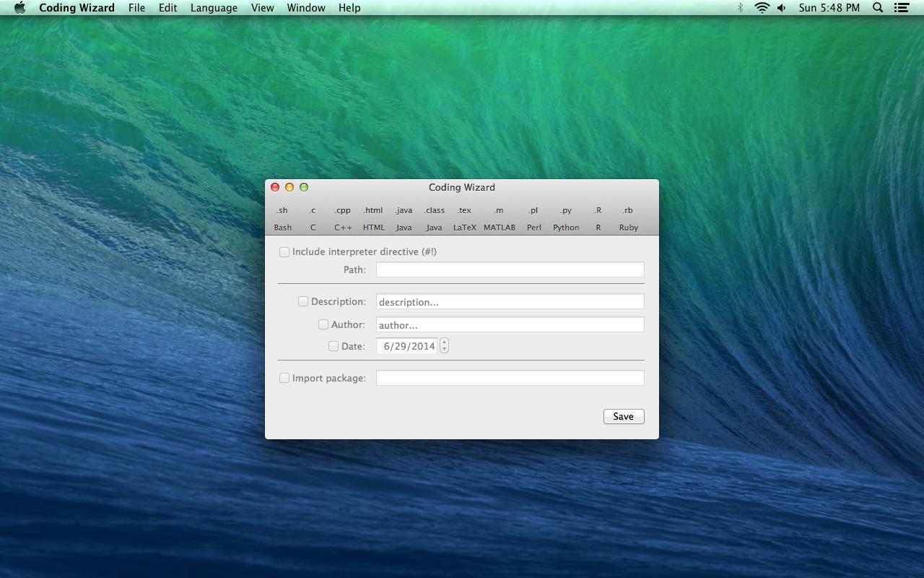Image resolution: width=924 pixels, height=578 pixels.
Task: Open the Edit menu
Action: click(167, 8)
